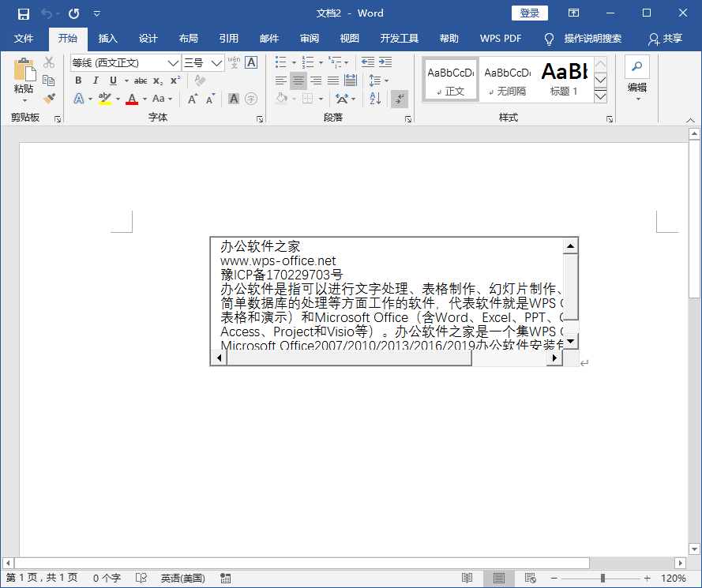The height and width of the screenshot is (588, 702).
Task: Open borders dropdown arrow
Action: coord(321,99)
